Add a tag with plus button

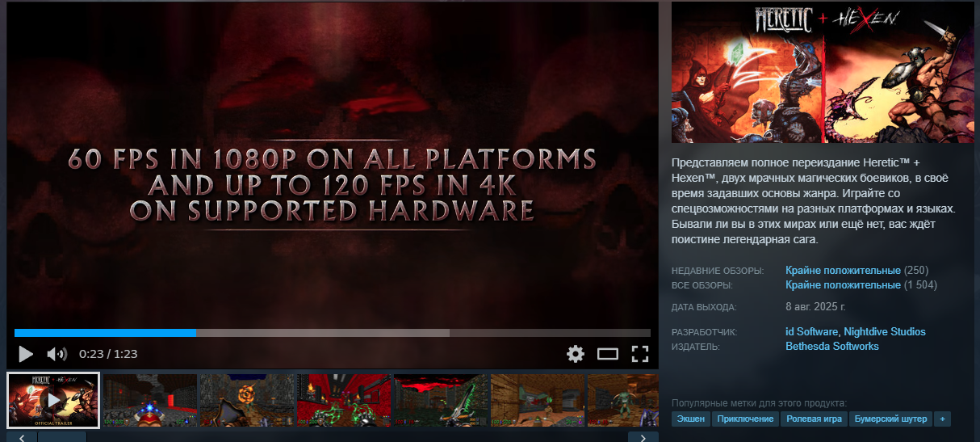[942, 419]
